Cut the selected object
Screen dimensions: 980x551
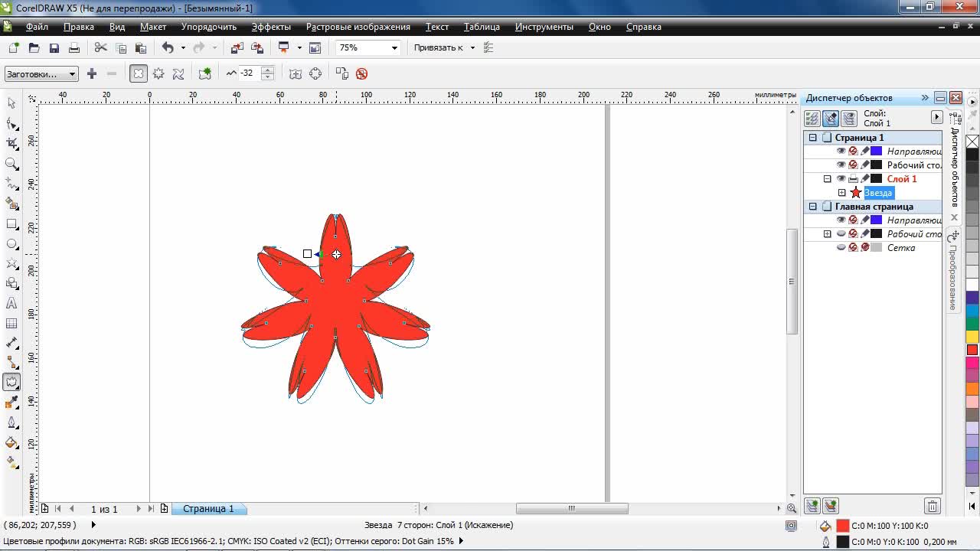(x=100, y=47)
